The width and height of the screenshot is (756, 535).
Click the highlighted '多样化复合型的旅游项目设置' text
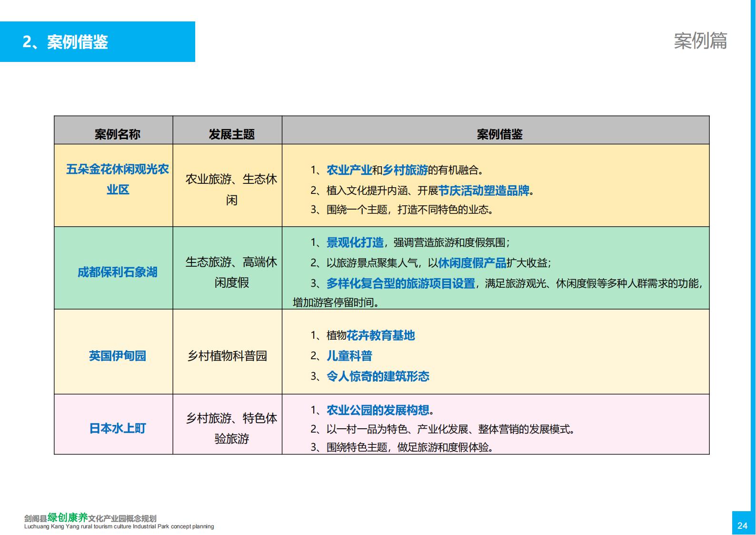[x=401, y=283]
